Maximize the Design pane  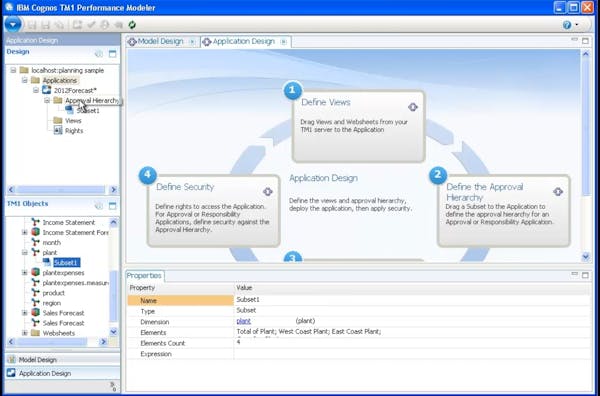(x=112, y=54)
